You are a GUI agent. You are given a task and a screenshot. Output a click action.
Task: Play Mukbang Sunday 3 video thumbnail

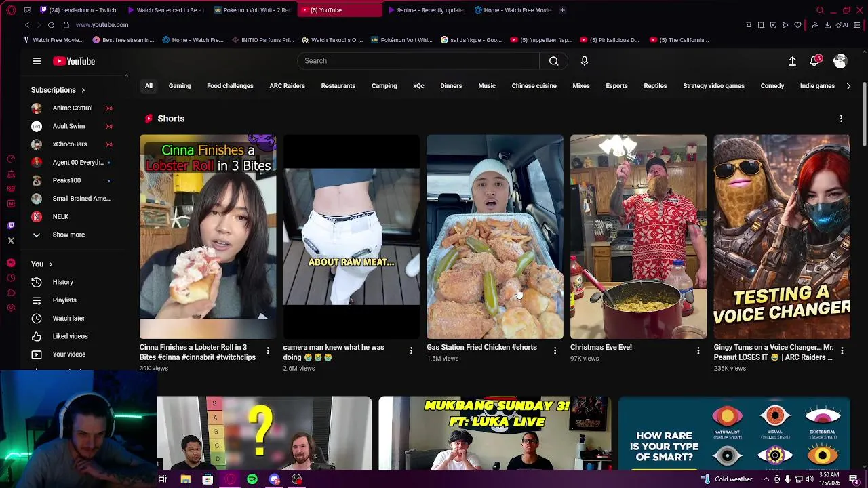[x=494, y=433]
